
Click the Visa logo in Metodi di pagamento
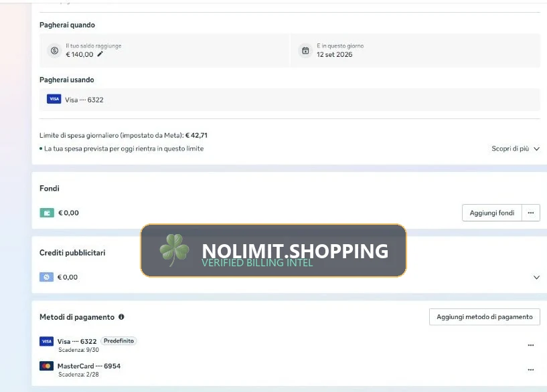[46, 341]
